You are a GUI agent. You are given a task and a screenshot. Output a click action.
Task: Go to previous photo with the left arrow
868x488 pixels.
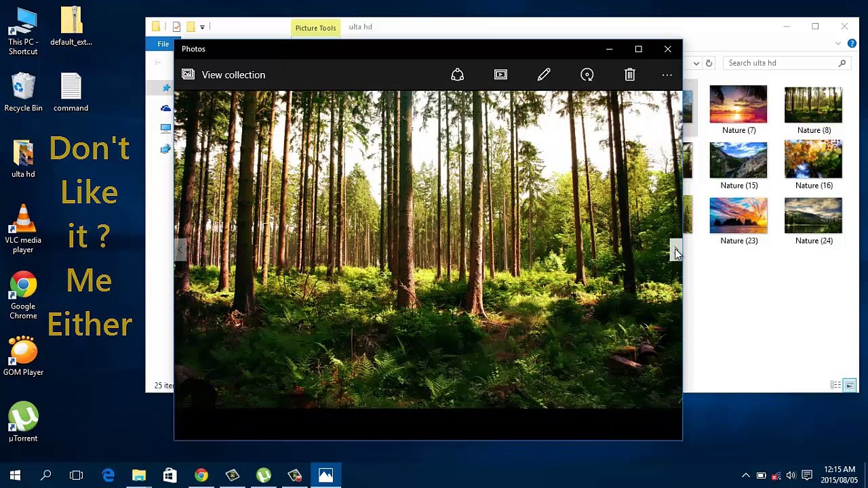tap(180, 250)
